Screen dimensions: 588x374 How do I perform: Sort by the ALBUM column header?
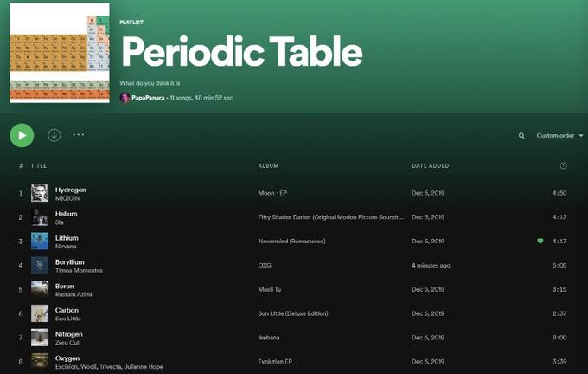click(268, 165)
